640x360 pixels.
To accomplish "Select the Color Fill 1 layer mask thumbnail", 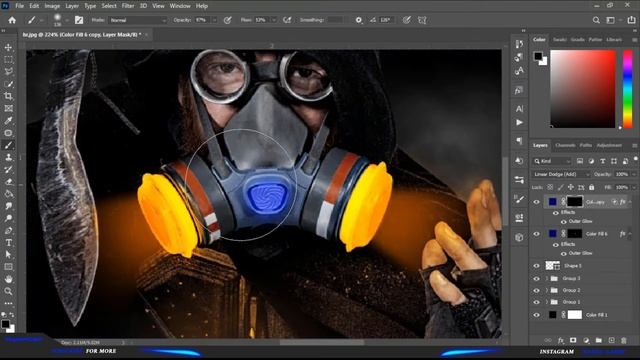I will 574,315.
